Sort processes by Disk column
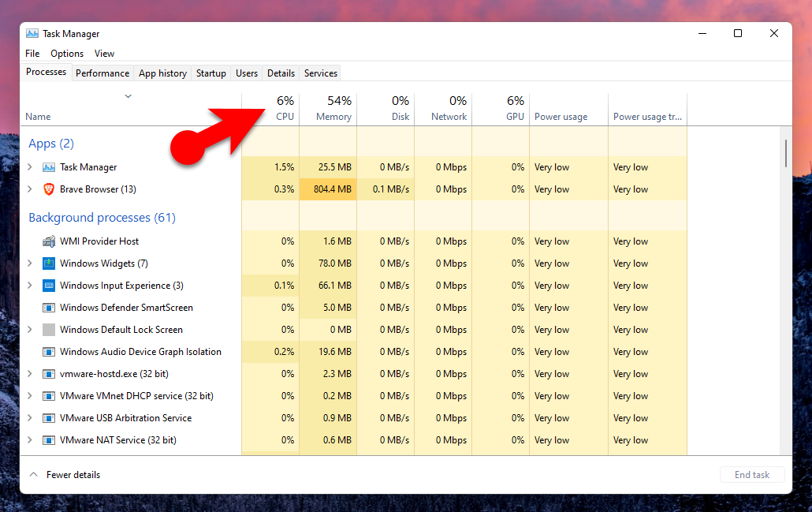This screenshot has height=512, width=812. click(x=386, y=109)
